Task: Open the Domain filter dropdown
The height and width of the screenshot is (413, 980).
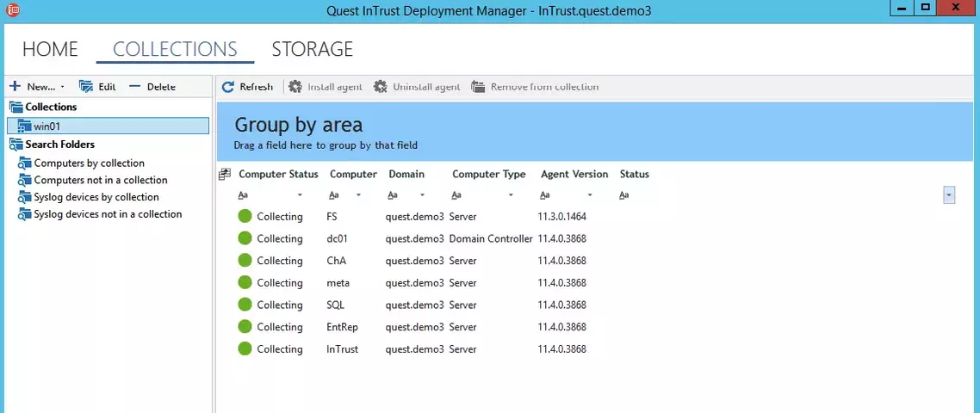Action: [423, 195]
